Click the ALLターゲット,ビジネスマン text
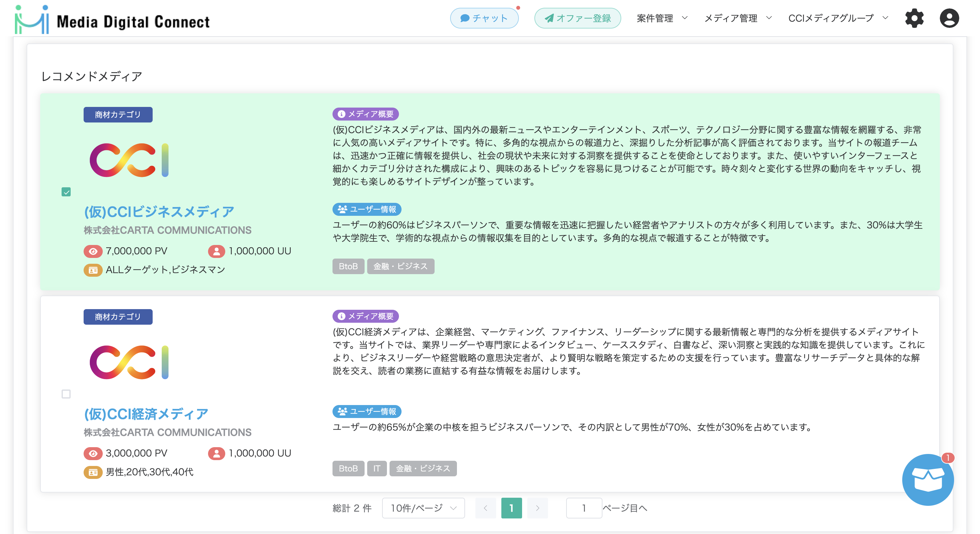The height and width of the screenshot is (534, 980). pyautogui.click(x=166, y=270)
